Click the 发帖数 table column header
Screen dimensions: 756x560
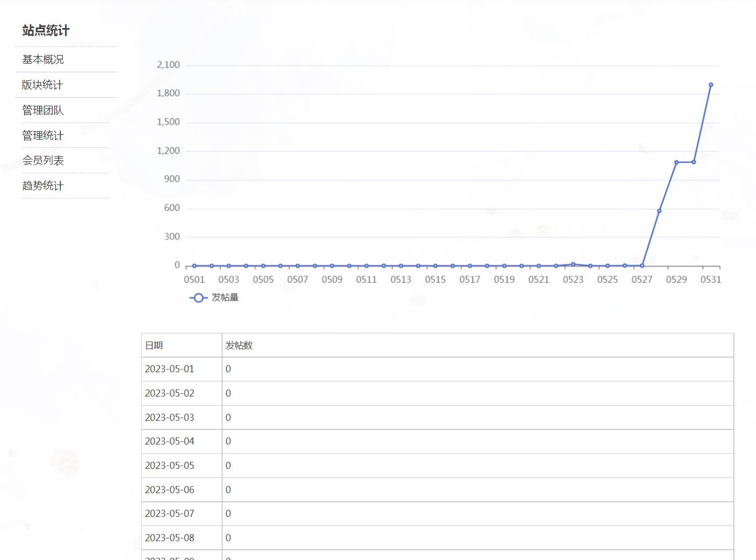[x=239, y=345]
